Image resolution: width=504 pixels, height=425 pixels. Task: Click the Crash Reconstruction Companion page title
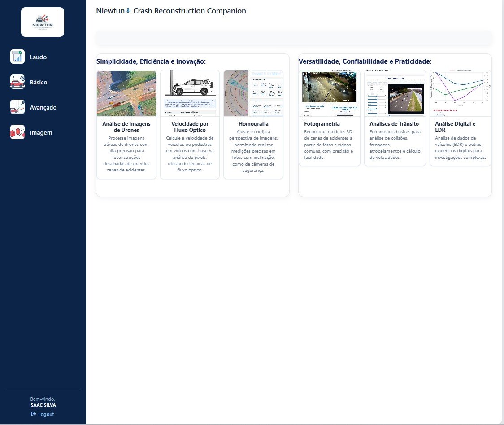tap(171, 11)
